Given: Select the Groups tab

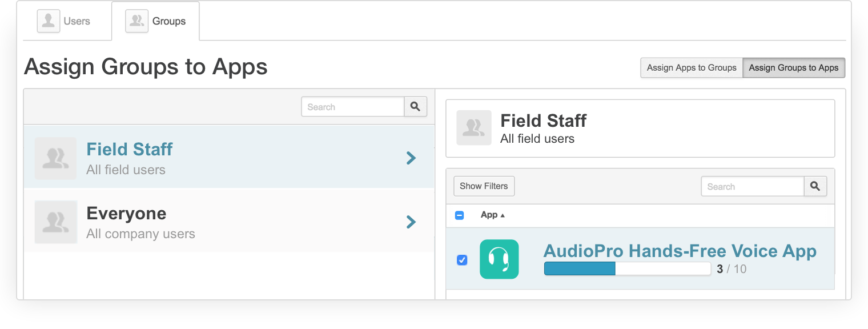Looking at the screenshot, I should pyautogui.click(x=155, y=21).
